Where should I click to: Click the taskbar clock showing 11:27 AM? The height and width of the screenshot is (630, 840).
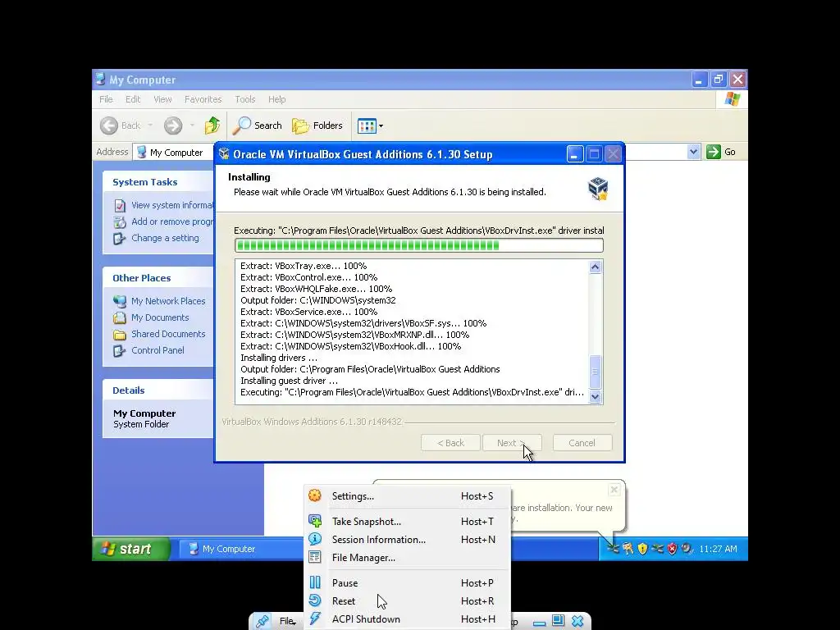pyautogui.click(x=718, y=549)
